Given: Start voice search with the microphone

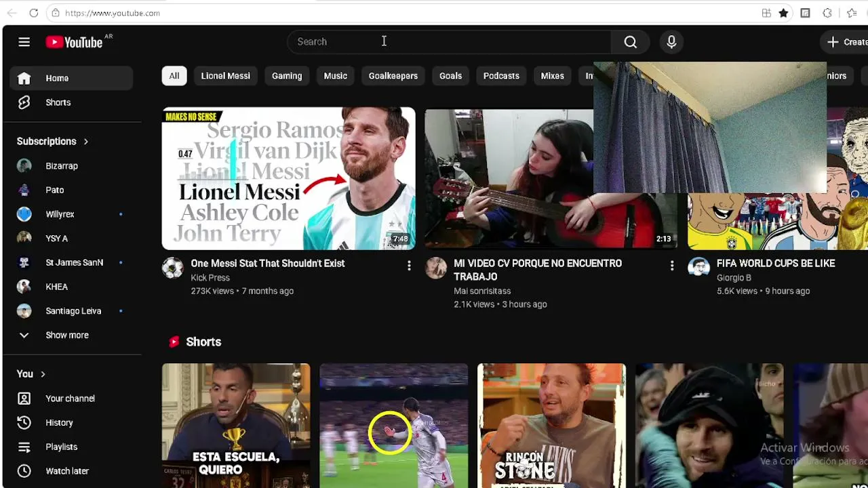Looking at the screenshot, I should point(671,42).
